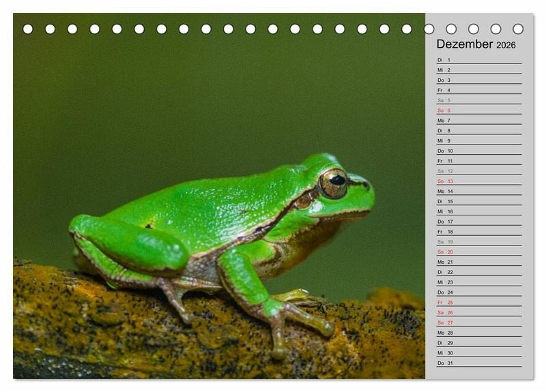Select Mi 16 in the date list
Image resolution: width=546 pixels, height=392 pixels.
click(478, 211)
